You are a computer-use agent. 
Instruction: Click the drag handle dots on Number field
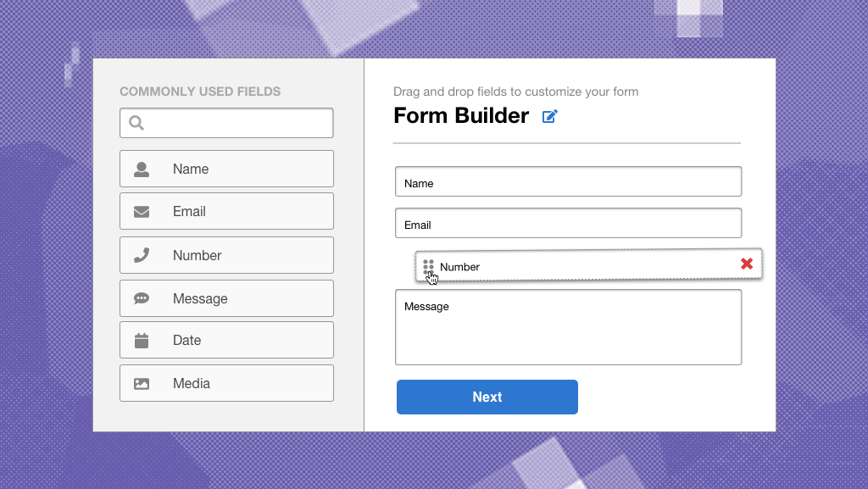(428, 267)
